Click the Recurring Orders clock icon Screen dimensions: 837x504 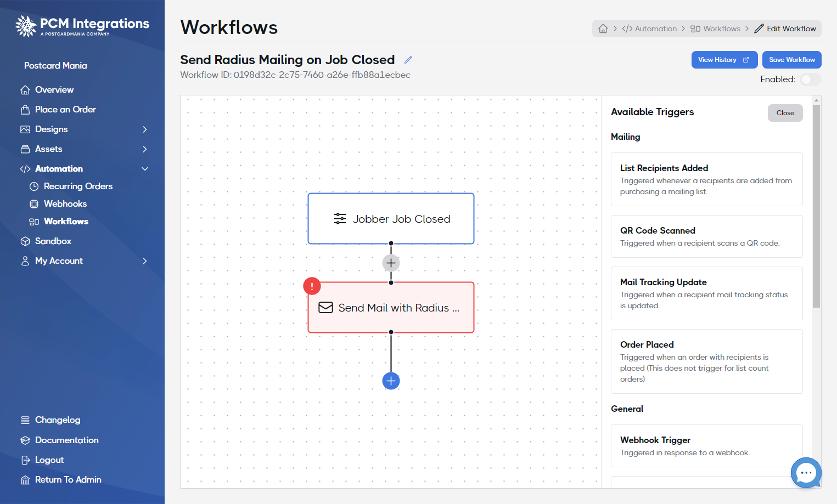coord(34,186)
